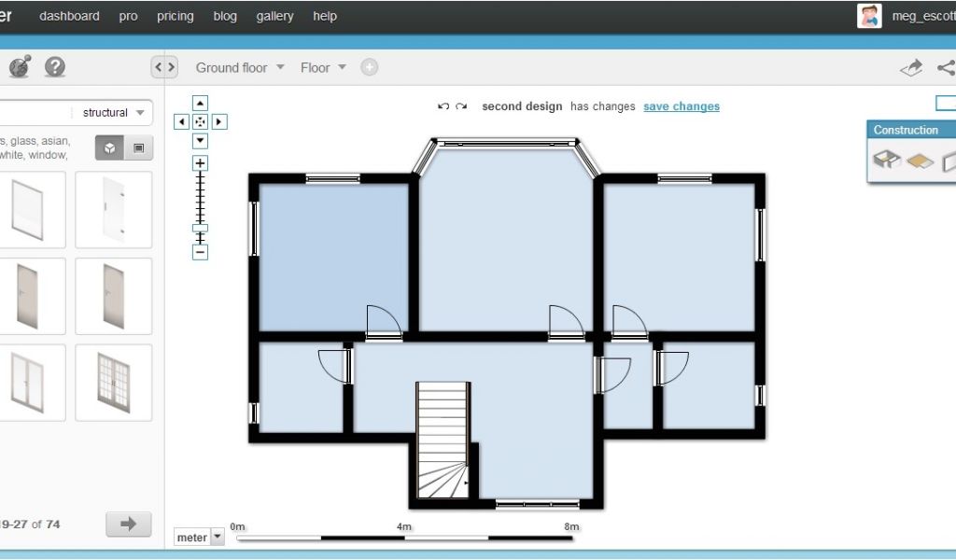Open the help question mark icon
The width and height of the screenshot is (956, 560).
point(55,67)
